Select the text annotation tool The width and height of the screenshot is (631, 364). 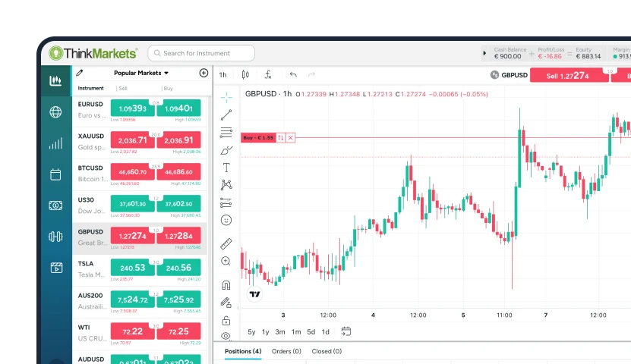(226, 168)
